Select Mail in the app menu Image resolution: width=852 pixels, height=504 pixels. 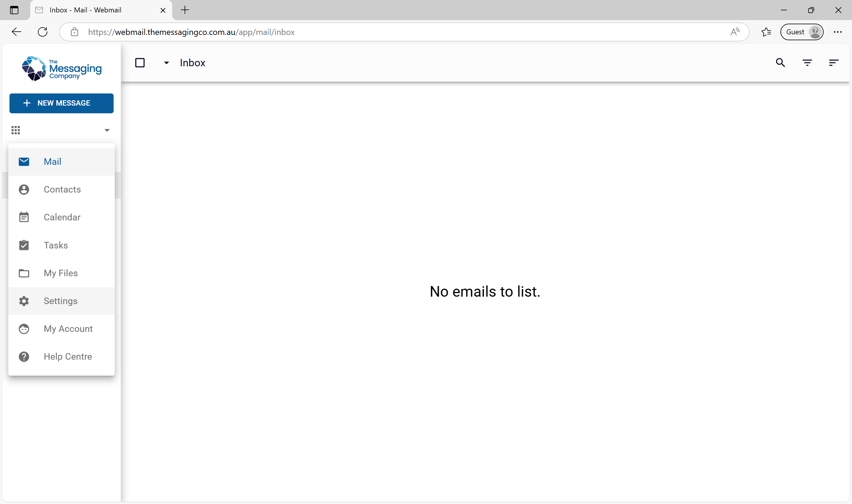62,162
